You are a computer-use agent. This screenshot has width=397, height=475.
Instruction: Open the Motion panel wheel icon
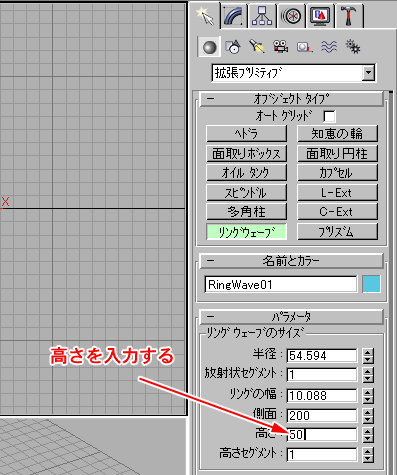291,15
